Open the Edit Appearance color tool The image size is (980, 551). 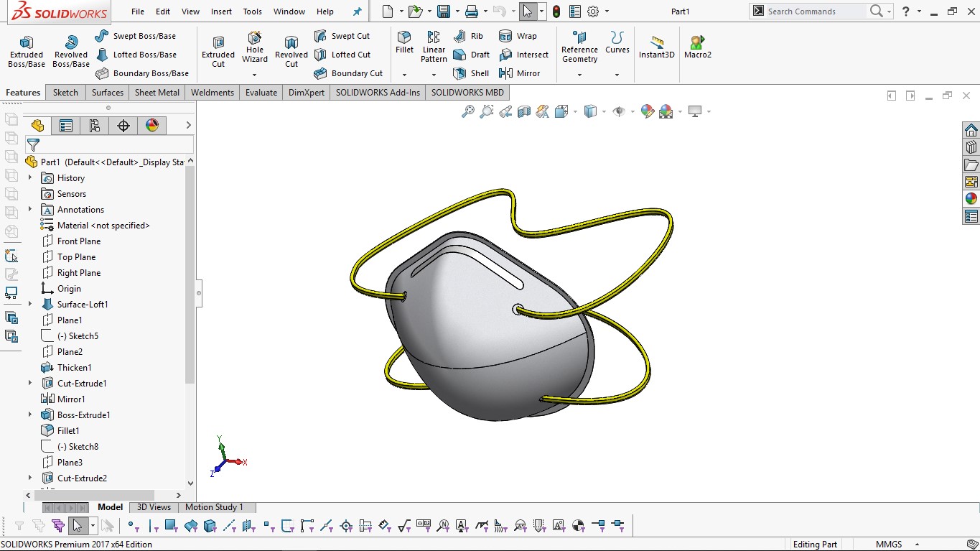click(x=648, y=111)
